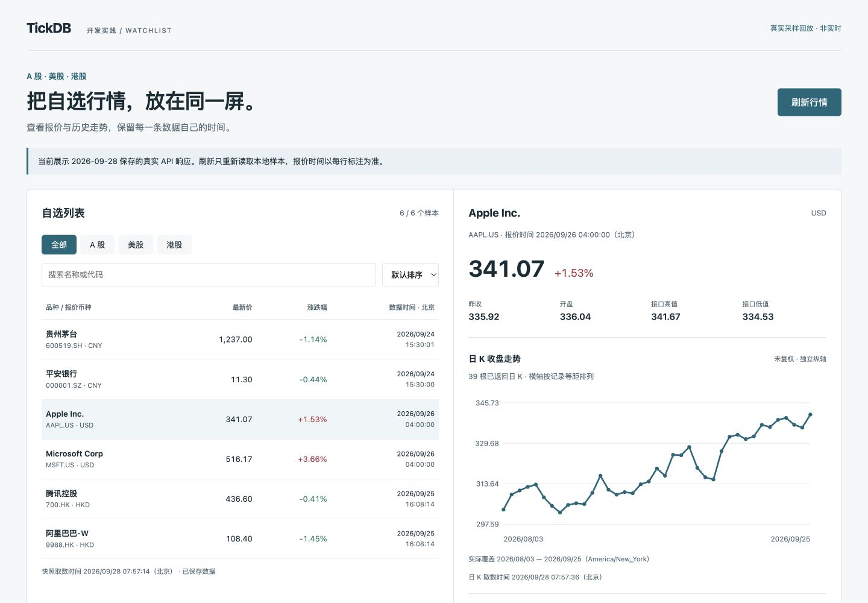Click the large 341.07 price in detail panel
The width and height of the screenshot is (868, 603).
click(506, 269)
